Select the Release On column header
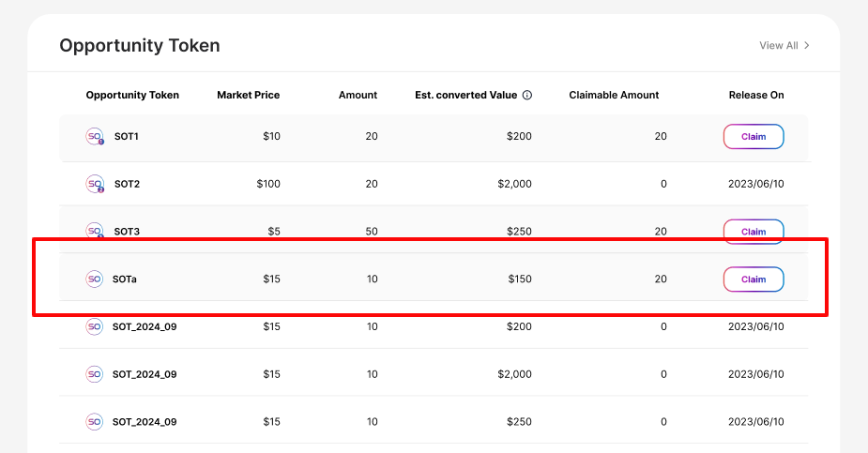Image resolution: width=868 pixels, height=453 pixels. (755, 95)
